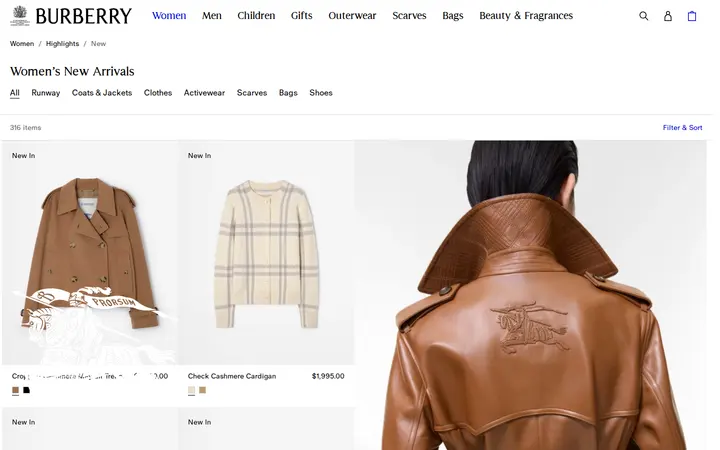Open the search icon in the header
Image resolution: width=720 pixels, height=450 pixels.
point(644,16)
